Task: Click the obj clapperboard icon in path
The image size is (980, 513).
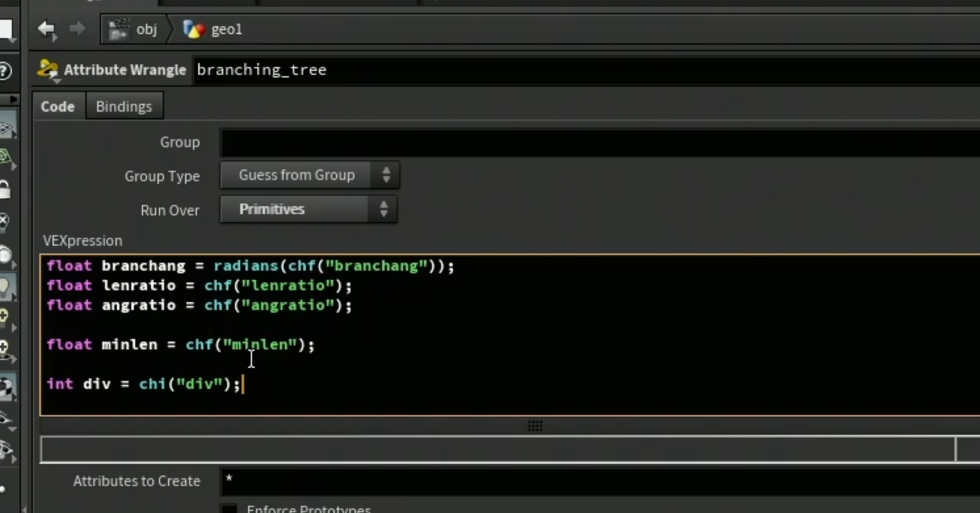Action: pyautogui.click(x=119, y=30)
